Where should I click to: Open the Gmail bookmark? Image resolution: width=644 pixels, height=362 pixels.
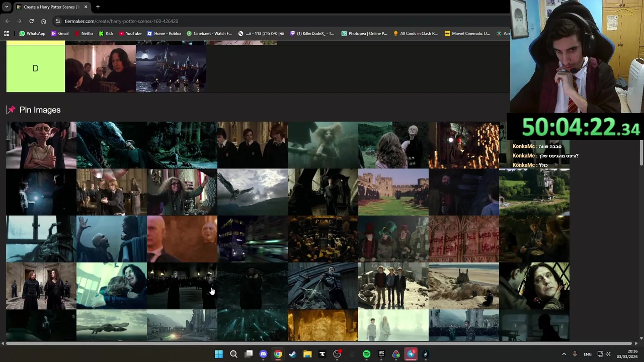tap(59, 33)
